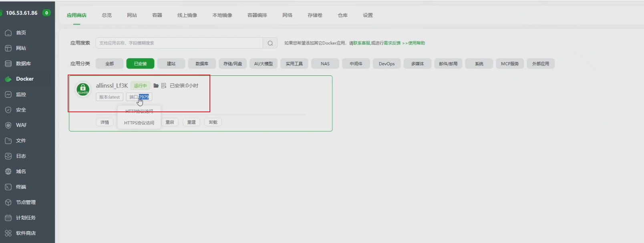Filter by MCP服务 category
The image size is (644, 243).
click(510, 64)
